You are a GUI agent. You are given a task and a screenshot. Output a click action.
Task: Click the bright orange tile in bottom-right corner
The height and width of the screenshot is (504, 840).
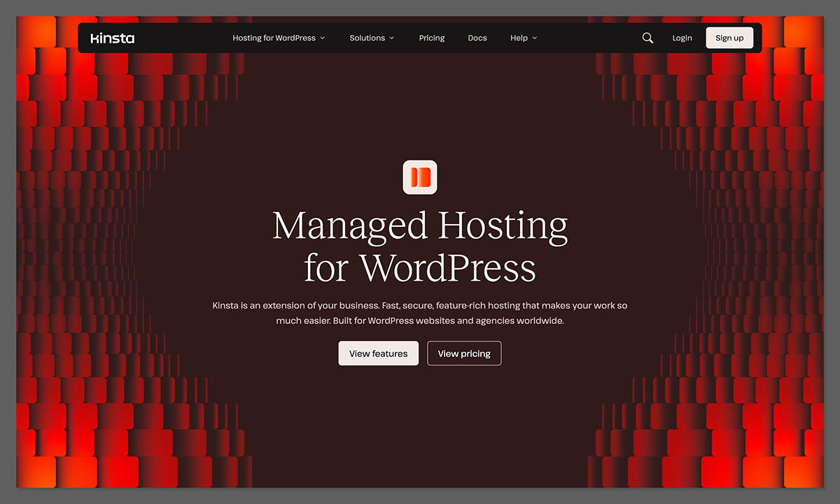coord(803,471)
